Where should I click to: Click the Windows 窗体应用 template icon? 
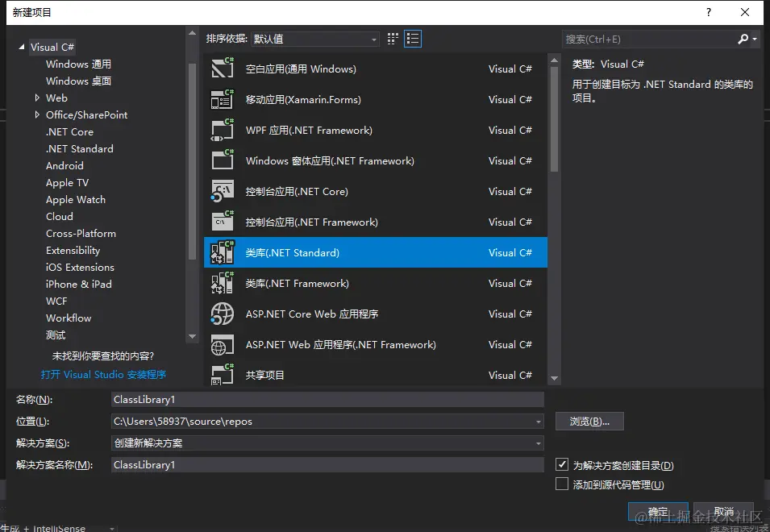pos(223,160)
